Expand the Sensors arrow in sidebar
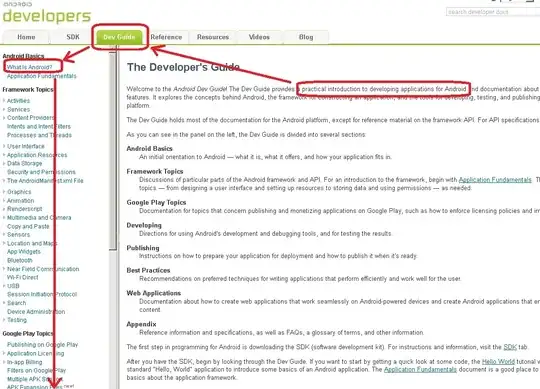540x389 pixels. click(x=4, y=234)
